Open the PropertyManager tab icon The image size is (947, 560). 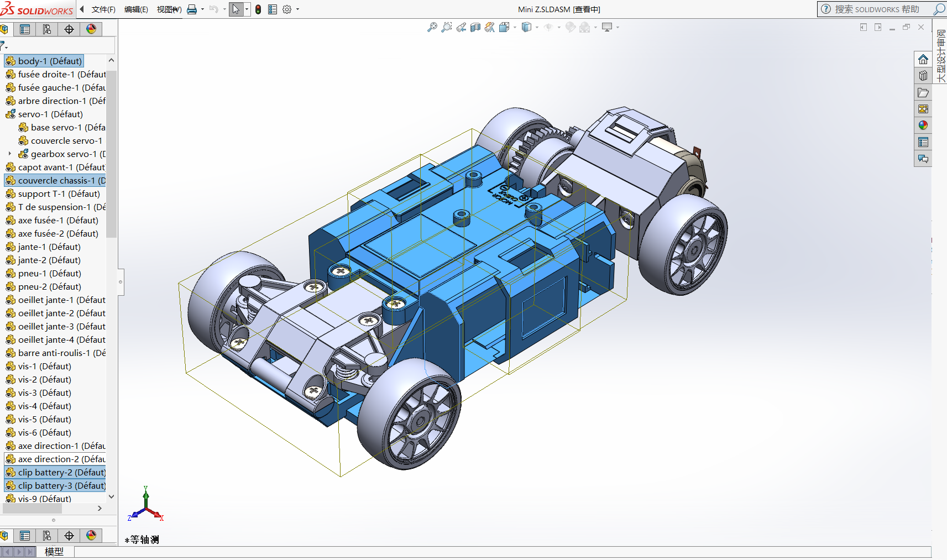click(x=25, y=29)
